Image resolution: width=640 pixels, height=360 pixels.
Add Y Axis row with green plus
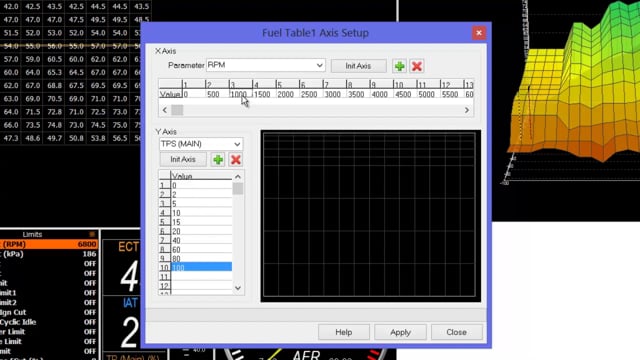point(218,160)
